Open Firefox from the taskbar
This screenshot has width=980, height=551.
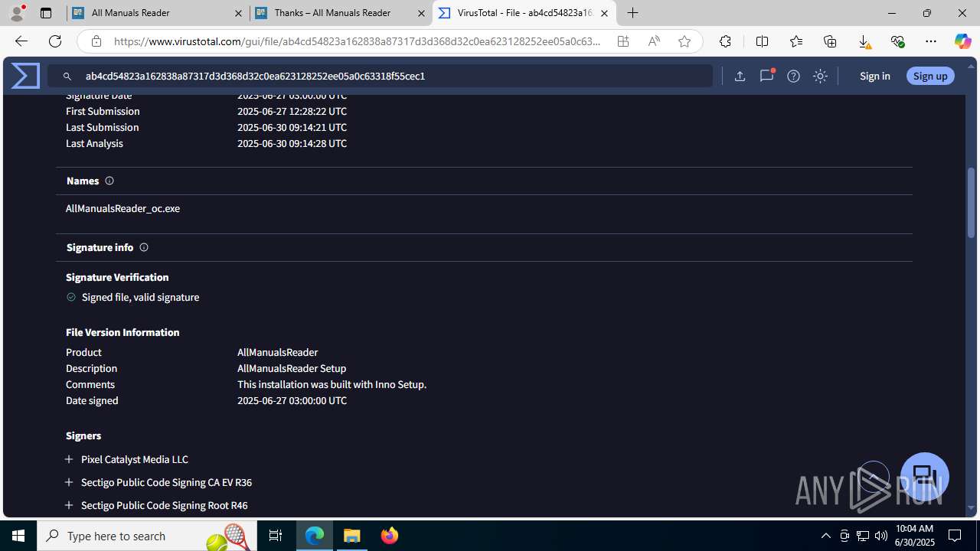(389, 536)
